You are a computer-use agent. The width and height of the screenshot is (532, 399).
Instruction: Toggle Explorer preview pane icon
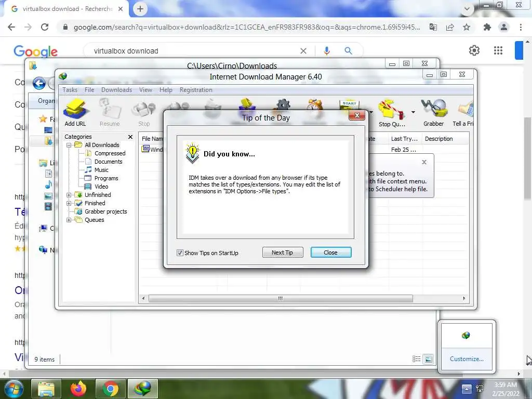[429, 360]
